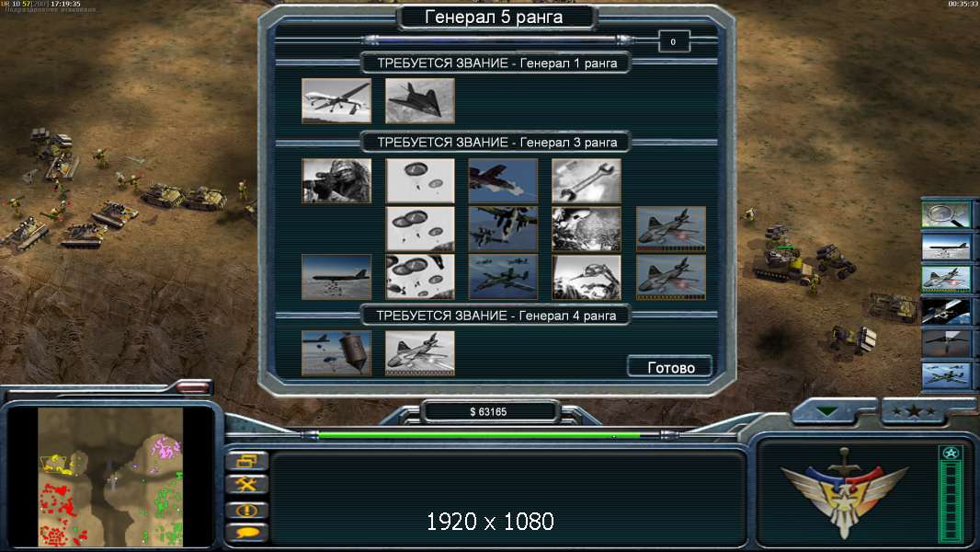Viewport: 980px width, 552px height.
Task: Select the spy drone general power
Action: click(336, 100)
